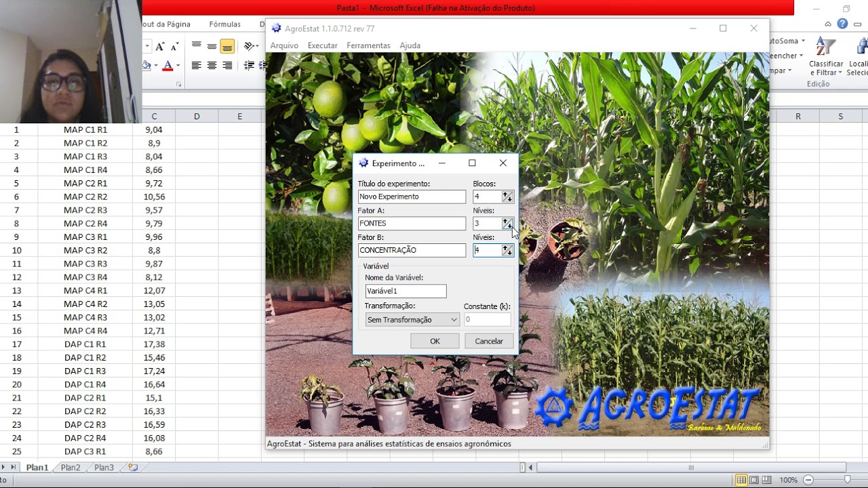
Task: Go to next sheet navigation arrow
Action: point(4,468)
